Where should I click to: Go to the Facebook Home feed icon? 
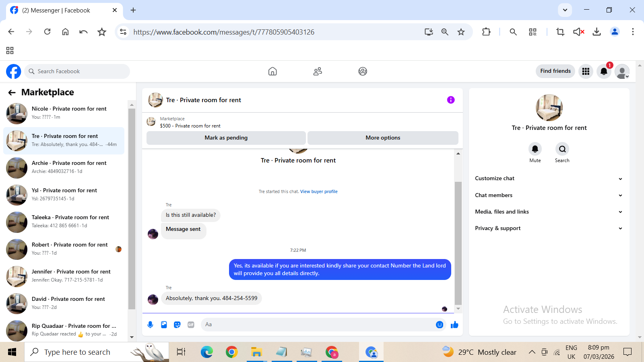click(x=272, y=72)
